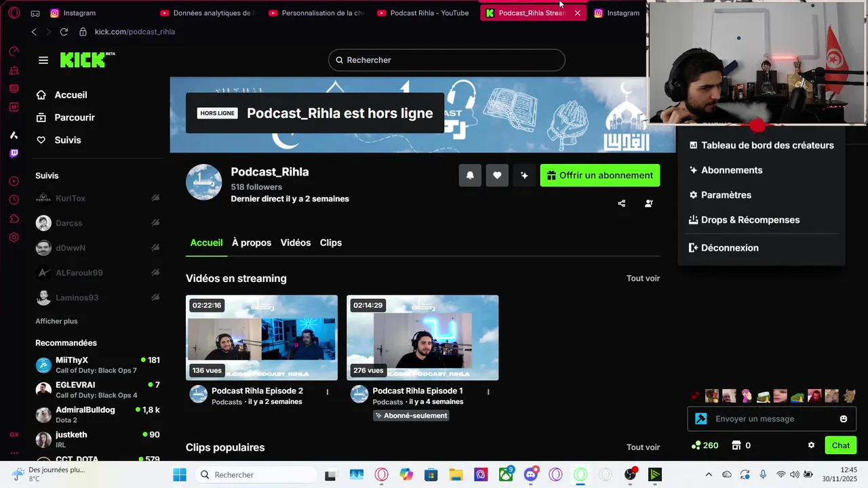
Task: Open Discord from the Windows taskbar
Action: click(531, 474)
